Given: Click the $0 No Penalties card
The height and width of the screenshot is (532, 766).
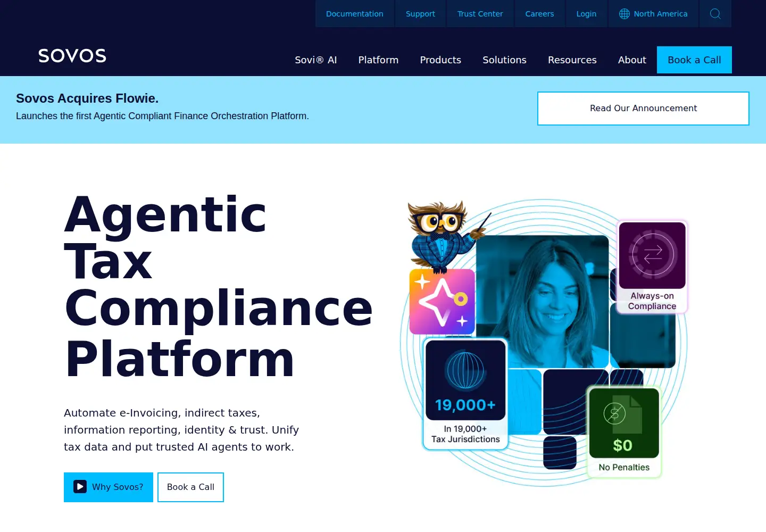Looking at the screenshot, I should coord(624,432).
